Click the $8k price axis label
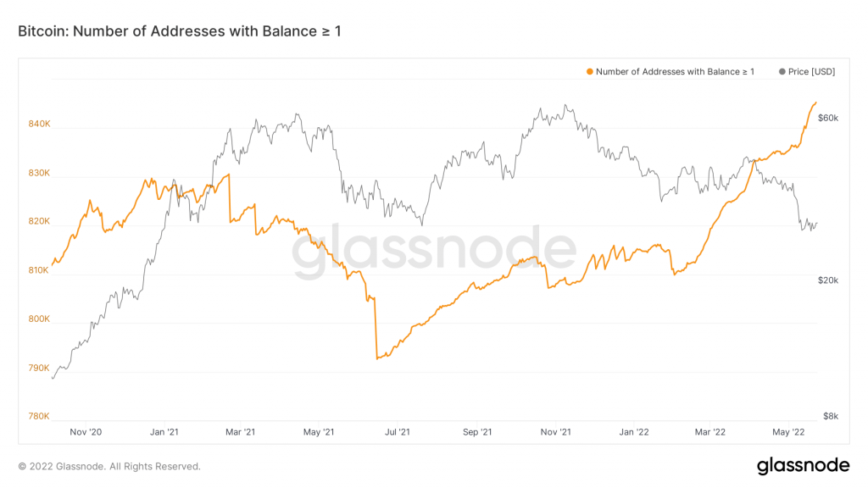 [830, 416]
